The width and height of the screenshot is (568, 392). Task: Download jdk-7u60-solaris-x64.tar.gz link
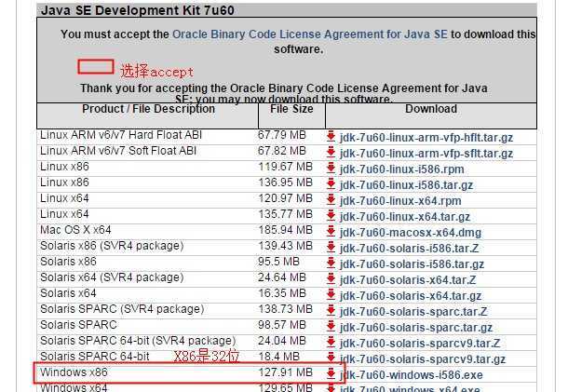click(411, 296)
